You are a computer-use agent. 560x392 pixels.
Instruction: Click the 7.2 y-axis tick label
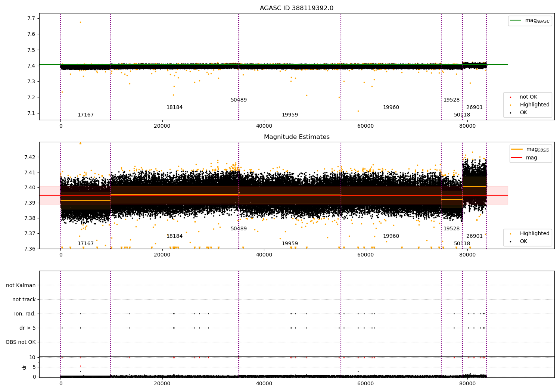[x=32, y=97]
